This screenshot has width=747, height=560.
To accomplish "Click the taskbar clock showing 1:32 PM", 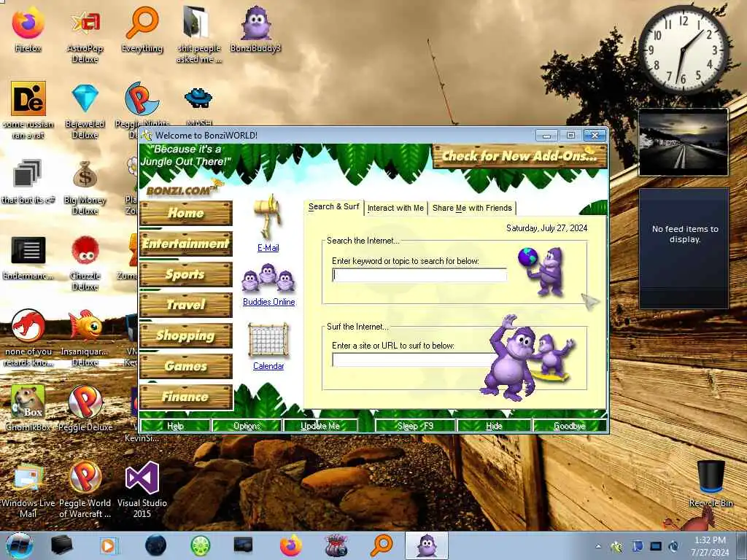I will coord(710,545).
